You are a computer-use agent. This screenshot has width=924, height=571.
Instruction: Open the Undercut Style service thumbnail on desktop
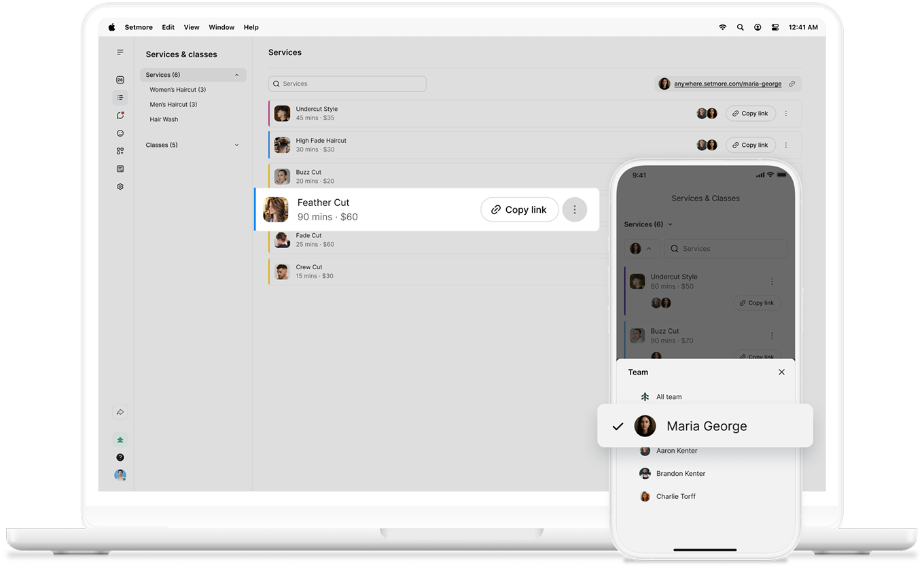(282, 114)
